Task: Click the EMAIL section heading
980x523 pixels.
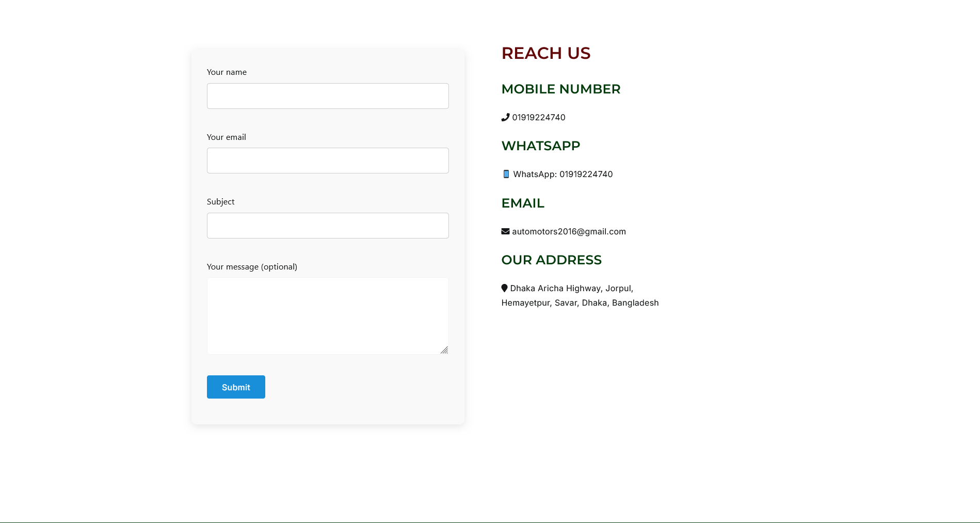Action: 523,203
